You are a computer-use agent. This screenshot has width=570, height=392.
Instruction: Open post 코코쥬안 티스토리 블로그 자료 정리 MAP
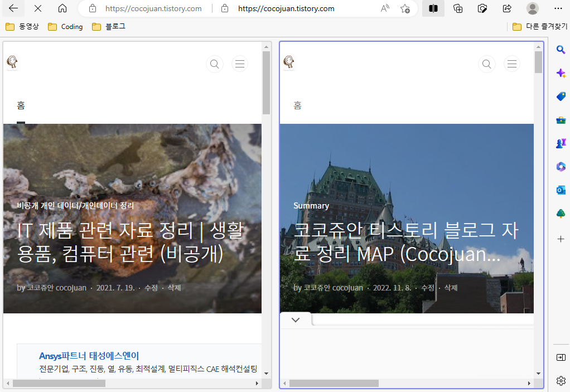tap(405, 242)
